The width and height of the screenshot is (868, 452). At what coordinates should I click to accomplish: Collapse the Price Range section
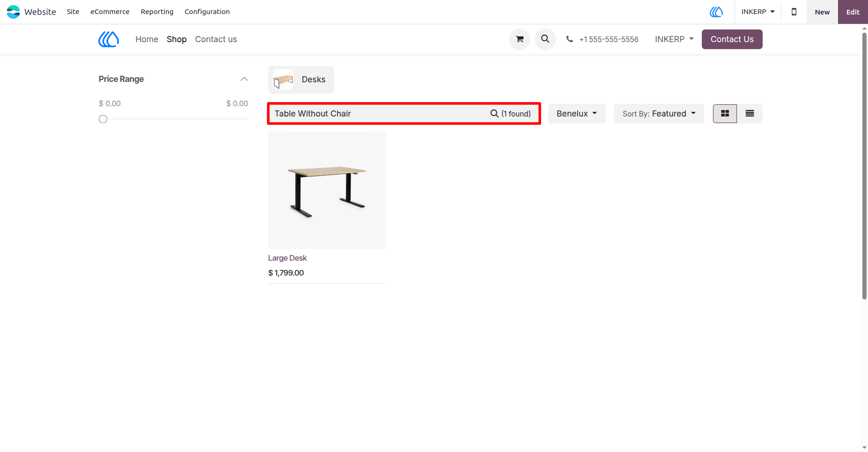pyautogui.click(x=244, y=79)
